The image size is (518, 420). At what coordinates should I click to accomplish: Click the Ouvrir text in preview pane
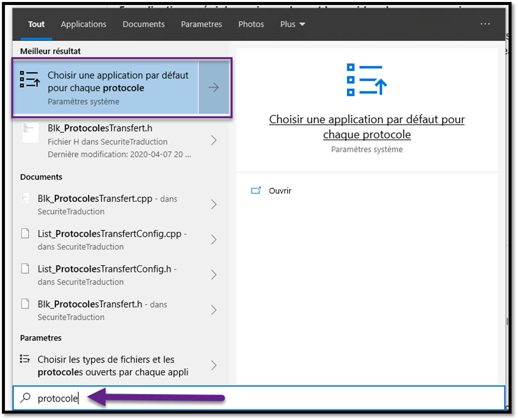pyautogui.click(x=280, y=191)
